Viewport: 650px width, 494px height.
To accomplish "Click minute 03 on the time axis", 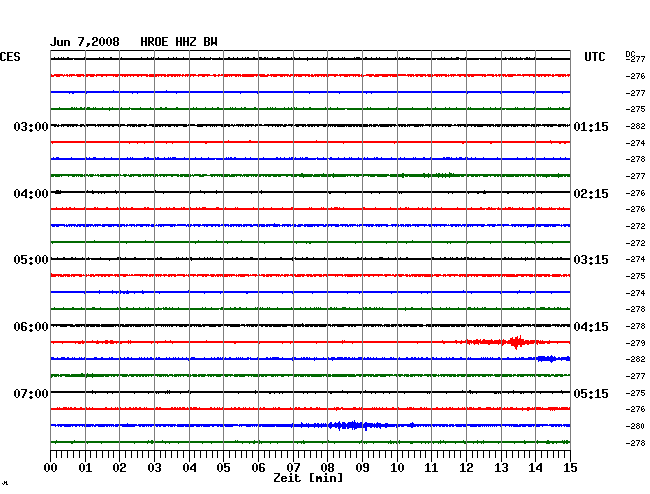I will coord(154,467).
